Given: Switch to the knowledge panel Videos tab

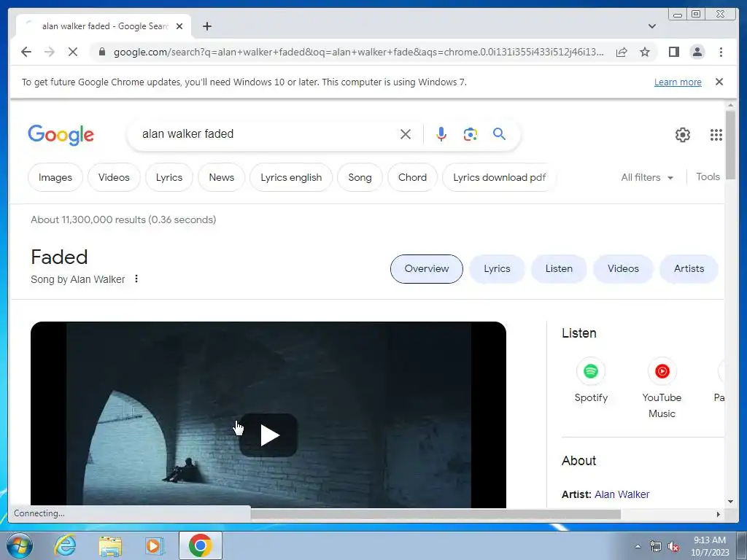Looking at the screenshot, I should coord(623,268).
